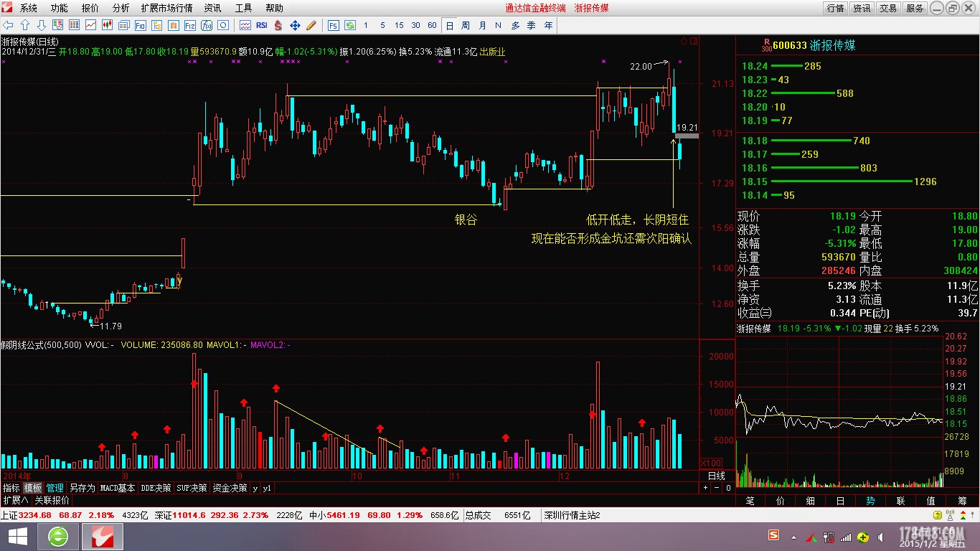Image resolution: width=980 pixels, height=551 pixels.
Task: Click the Sogou input method tray icon
Action: tap(773, 535)
